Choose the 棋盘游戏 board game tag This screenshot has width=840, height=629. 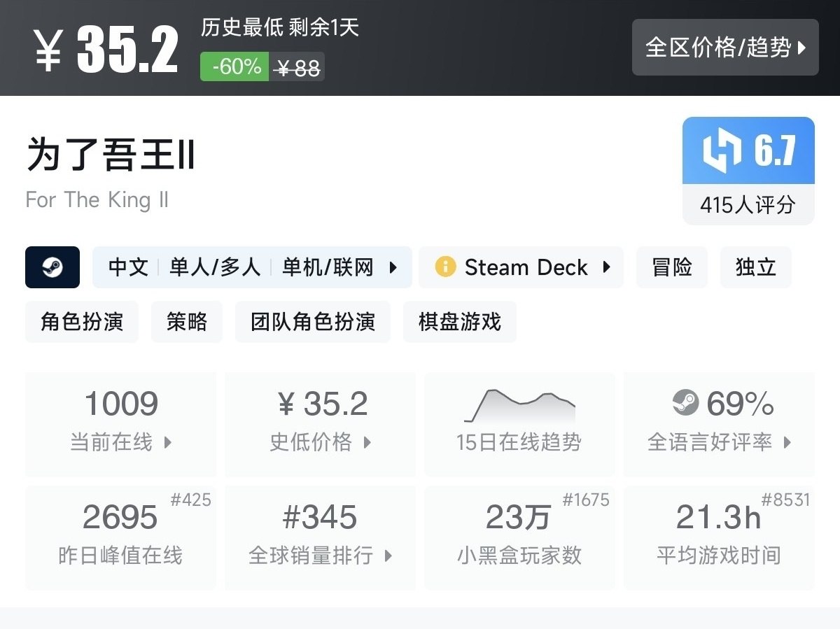460,322
